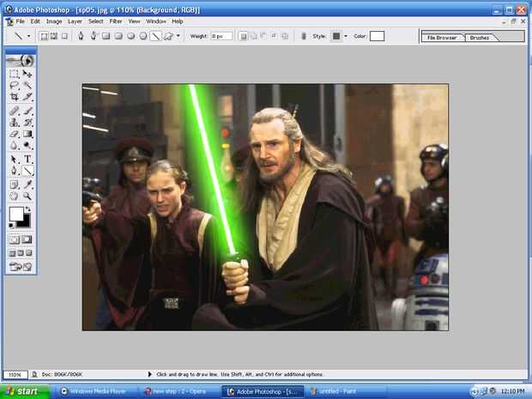Choose Freeform Pen in options bar
The height and width of the screenshot is (399, 532).
[94, 36]
